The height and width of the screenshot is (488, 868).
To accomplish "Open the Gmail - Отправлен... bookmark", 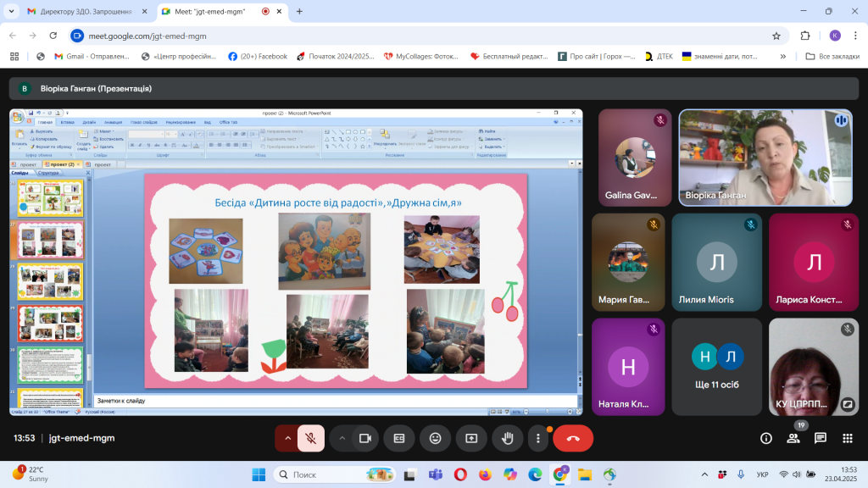I will pos(92,57).
